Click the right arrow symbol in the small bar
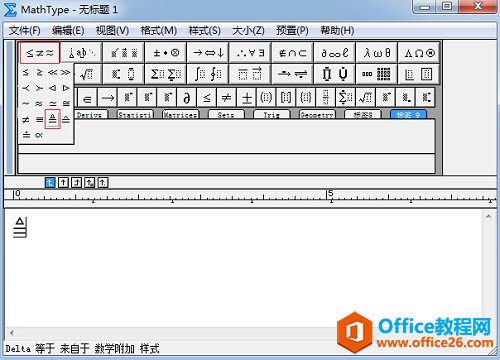This screenshot has width=500, height=360. point(107,98)
